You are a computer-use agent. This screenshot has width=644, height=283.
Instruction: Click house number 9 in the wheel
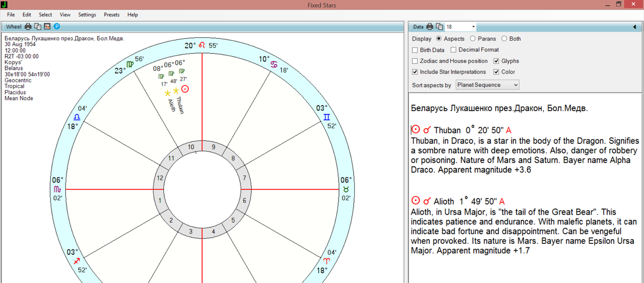[213, 147]
